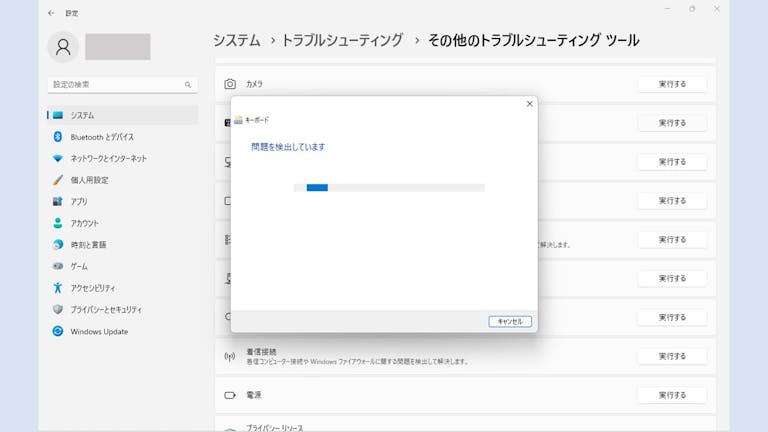Viewport: 768px width, 432px height.
Task: Click the システム monitor icon in sidebar
Action: 58,115
